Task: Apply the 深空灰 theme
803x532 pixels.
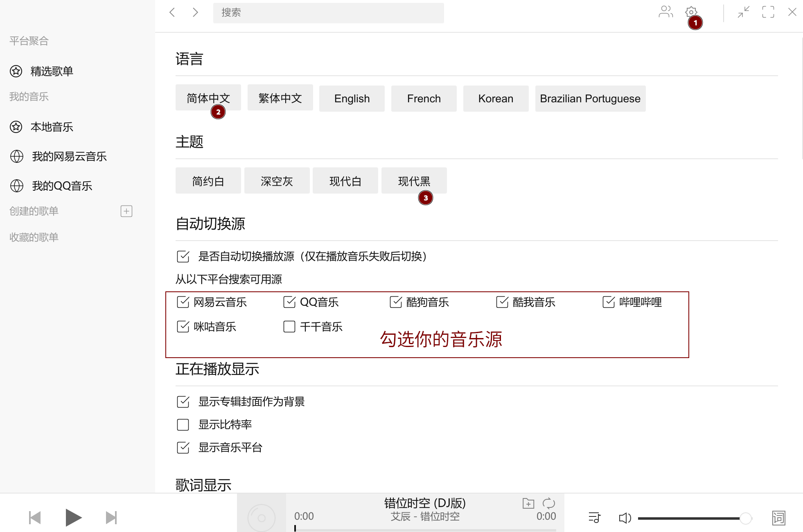Action: (277, 181)
